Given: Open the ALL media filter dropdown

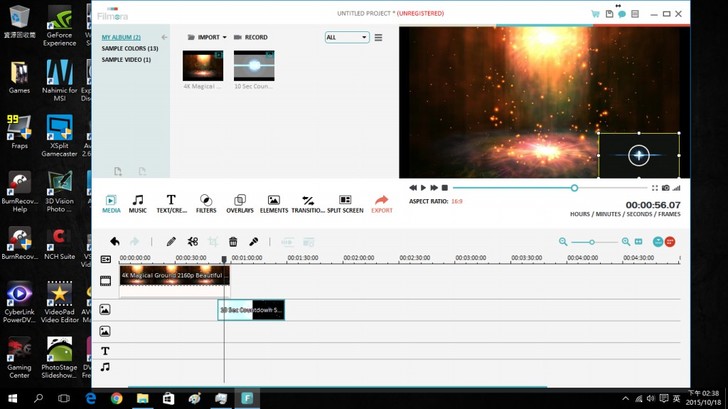Looking at the screenshot, I should coord(346,37).
